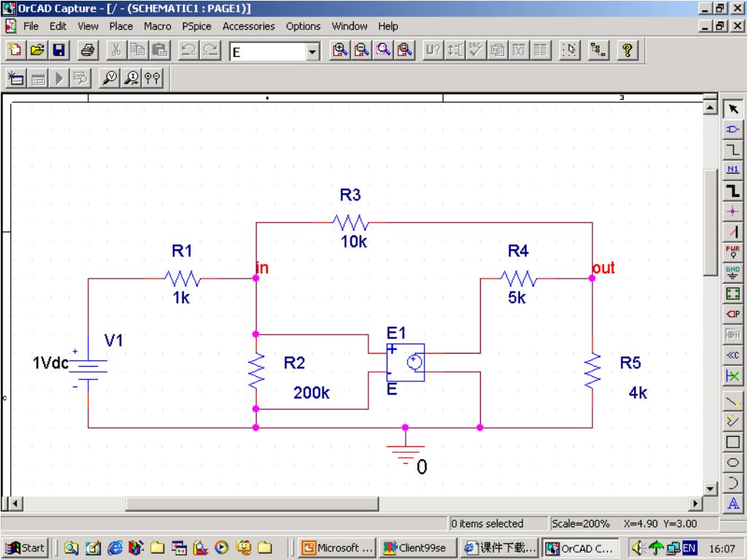Select the Place Part tool

[732, 130]
